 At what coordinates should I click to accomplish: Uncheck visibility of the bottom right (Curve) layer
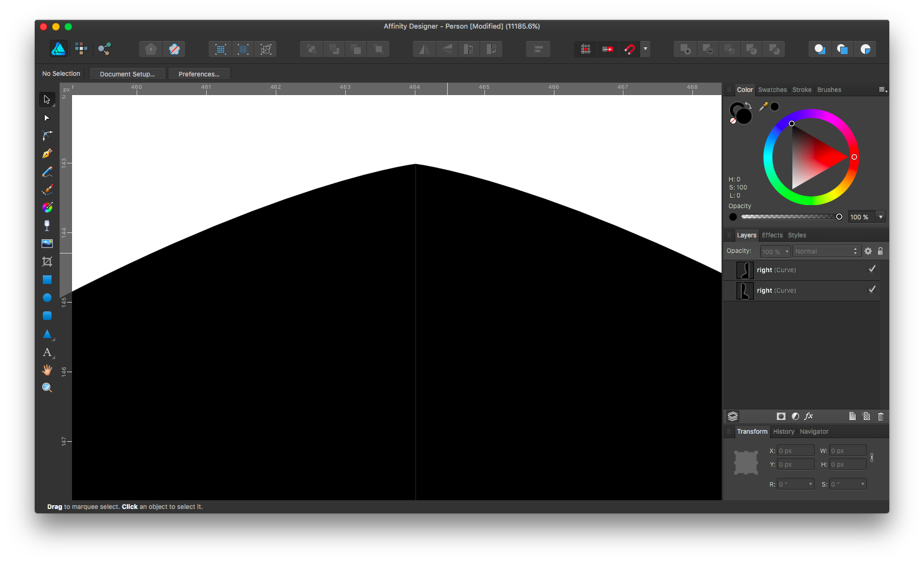pos(872,290)
